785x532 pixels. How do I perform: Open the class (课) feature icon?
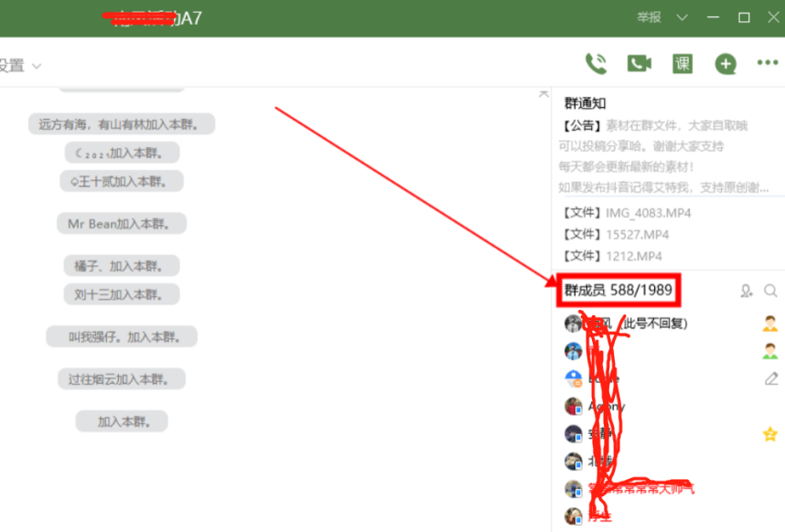(683, 63)
